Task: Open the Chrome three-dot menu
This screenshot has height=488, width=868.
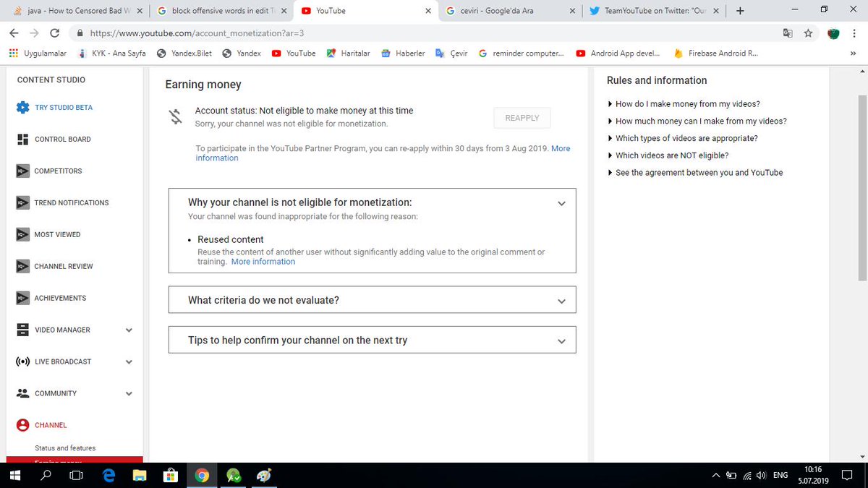Action: coord(854,33)
